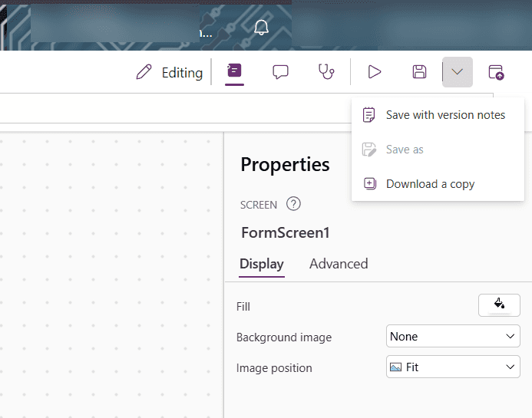Click the Image position label
Screen dimensions: 532x418
coord(274,368)
